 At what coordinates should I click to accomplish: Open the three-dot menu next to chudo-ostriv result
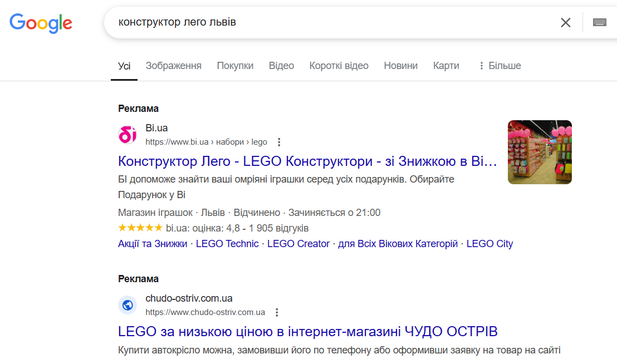click(x=277, y=312)
